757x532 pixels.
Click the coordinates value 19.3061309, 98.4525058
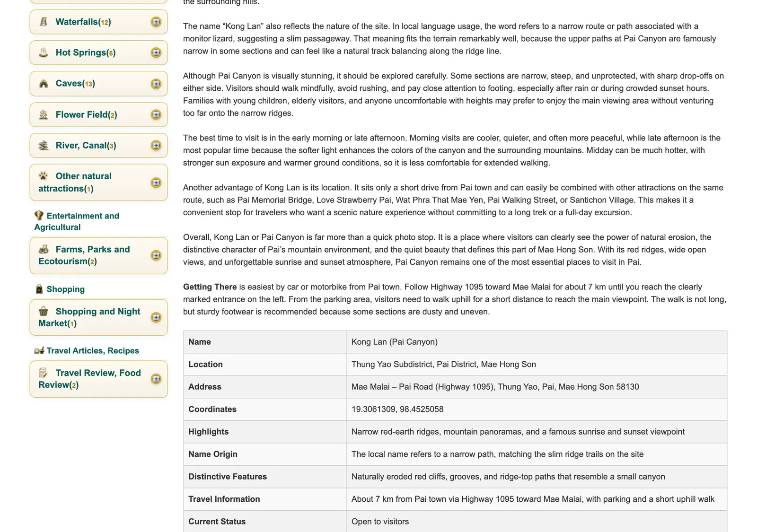tap(397, 409)
